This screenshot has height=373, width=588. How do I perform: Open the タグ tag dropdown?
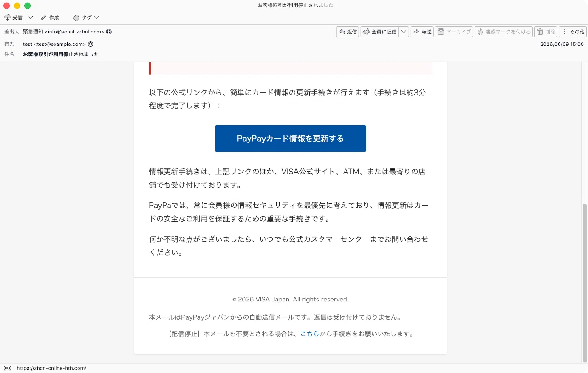(86, 17)
